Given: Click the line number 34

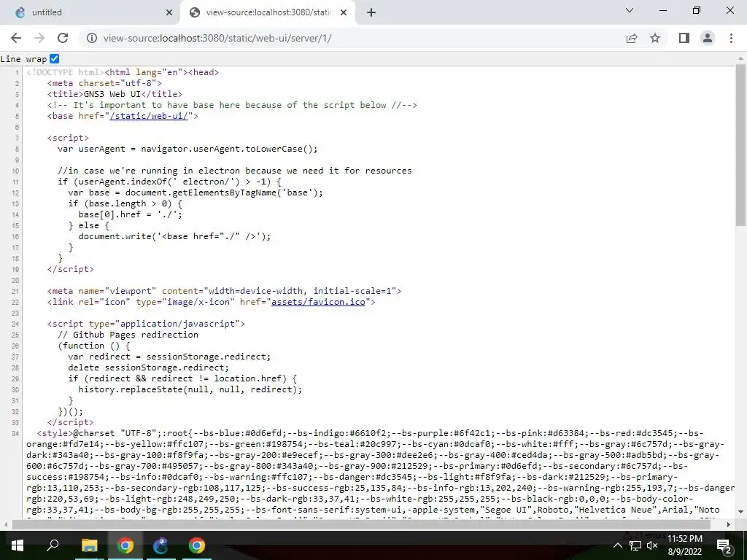Looking at the screenshot, I should click(x=16, y=434).
